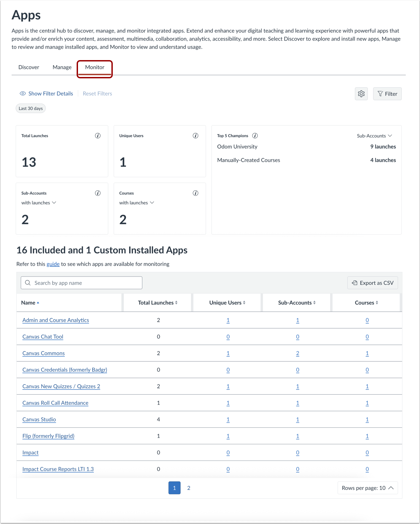420x524 pixels.
Task: View info for Top 5 Champions
Action: 255,136
